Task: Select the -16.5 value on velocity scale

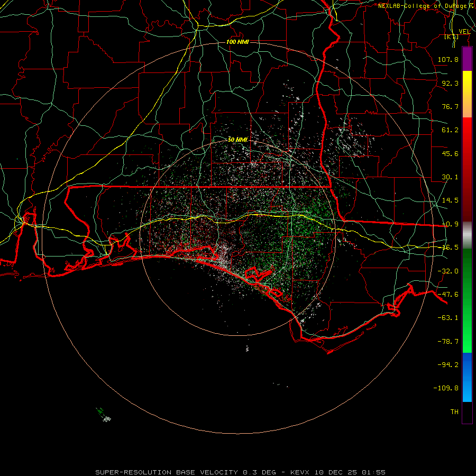Action: 450,248
